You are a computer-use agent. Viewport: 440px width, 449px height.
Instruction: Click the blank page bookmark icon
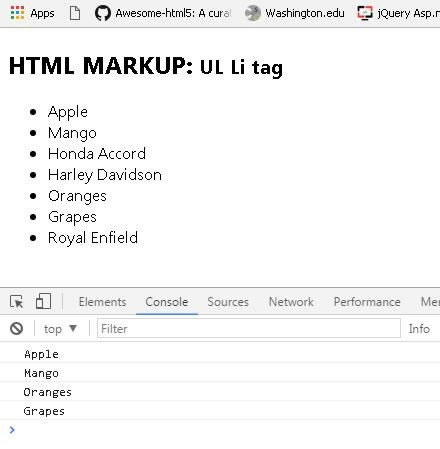[x=75, y=13]
